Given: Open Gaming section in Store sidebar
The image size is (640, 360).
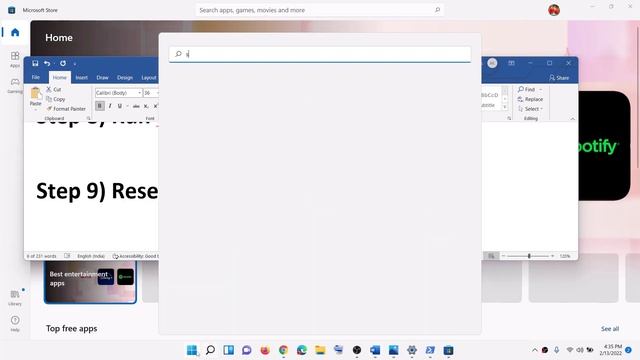Looking at the screenshot, I should pyautogui.click(x=15, y=85).
